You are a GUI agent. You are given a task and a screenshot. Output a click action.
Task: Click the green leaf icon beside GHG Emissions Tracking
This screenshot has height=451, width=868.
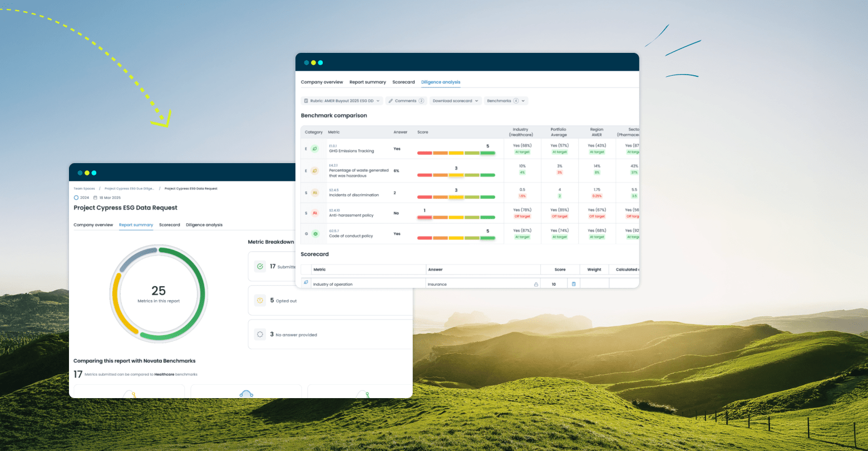315,149
